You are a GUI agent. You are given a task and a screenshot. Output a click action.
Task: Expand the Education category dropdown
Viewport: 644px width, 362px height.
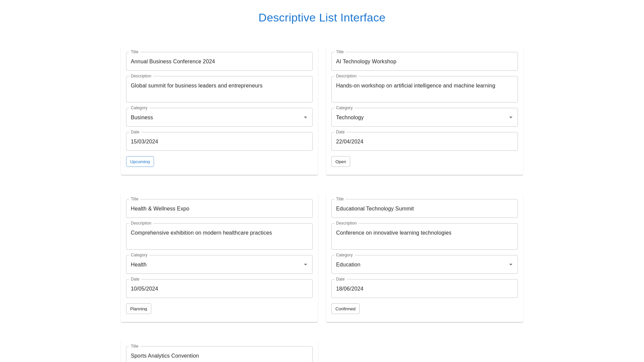pos(424,264)
